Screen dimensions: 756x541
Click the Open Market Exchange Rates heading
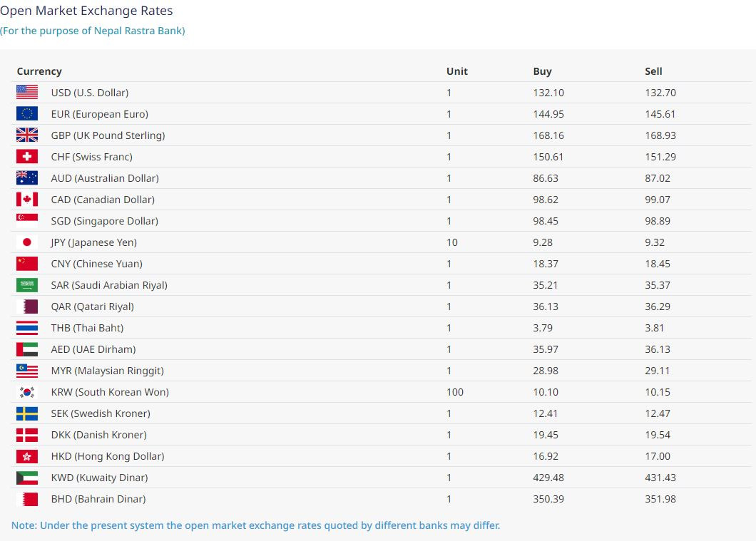tap(86, 11)
